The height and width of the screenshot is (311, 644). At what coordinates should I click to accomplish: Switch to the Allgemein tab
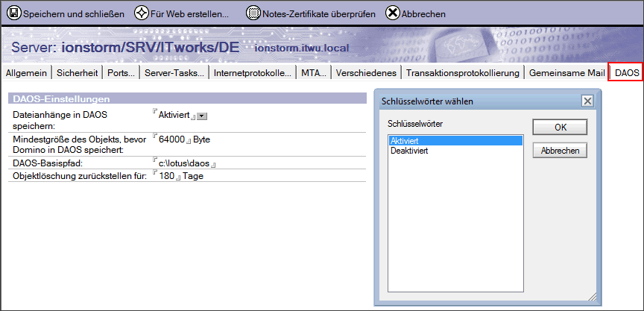26,73
